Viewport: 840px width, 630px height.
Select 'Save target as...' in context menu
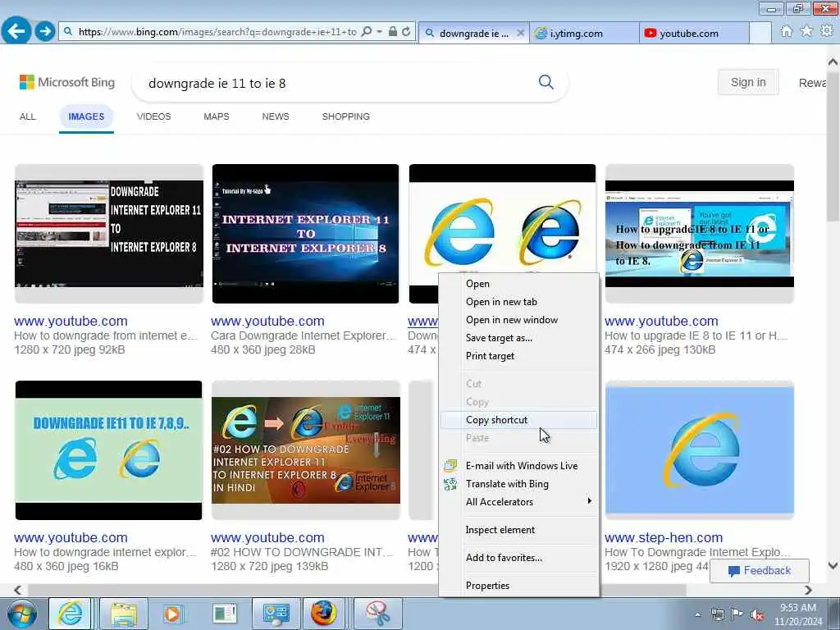click(x=518, y=338)
